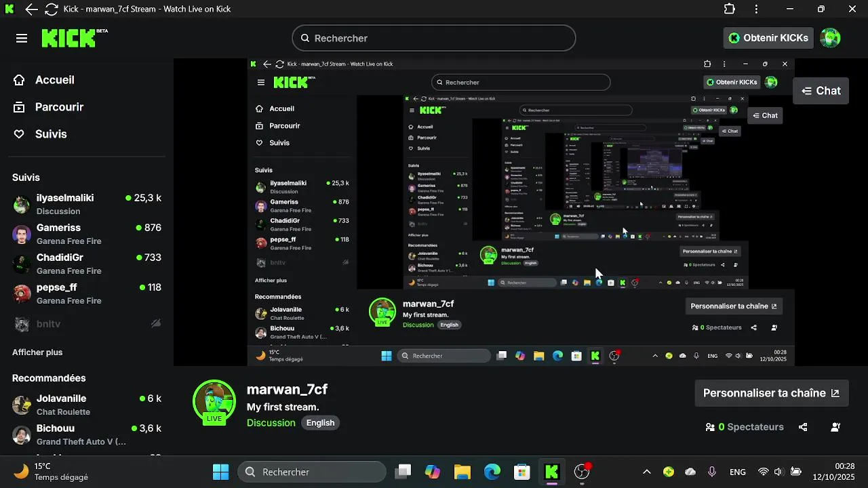This screenshot has height=488, width=868.
Task: Click ENG language indicator
Action: [738, 472]
